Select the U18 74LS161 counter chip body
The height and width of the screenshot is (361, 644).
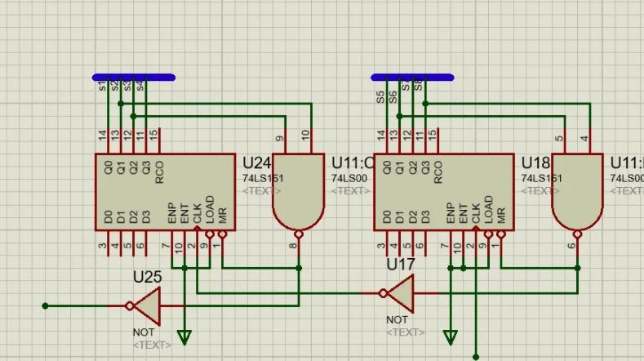coord(445,192)
